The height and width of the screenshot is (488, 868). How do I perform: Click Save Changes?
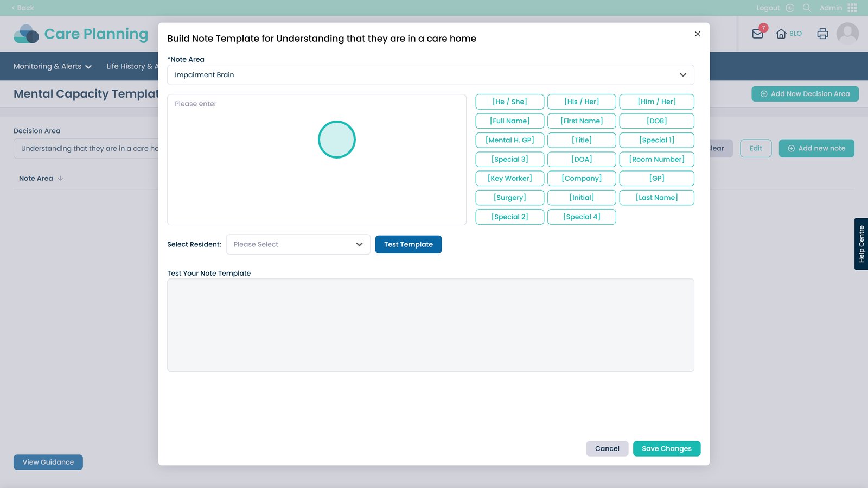coord(667,448)
